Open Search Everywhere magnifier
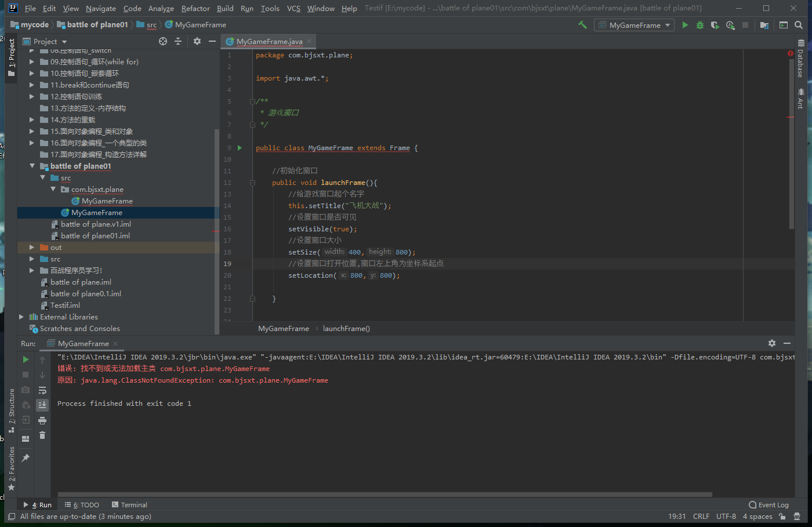This screenshot has width=812, height=527. tap(799, 25)
